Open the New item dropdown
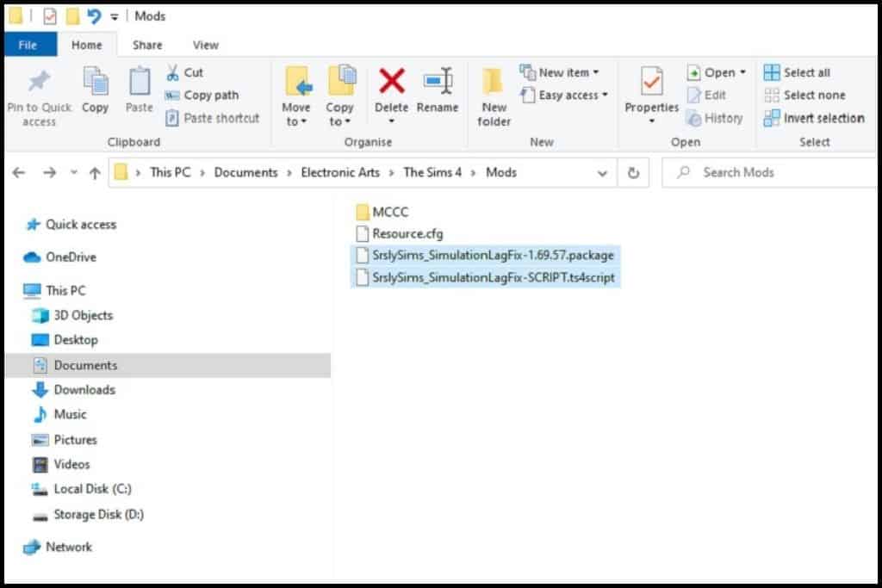The image size is (882, 588). coord(559,72)
